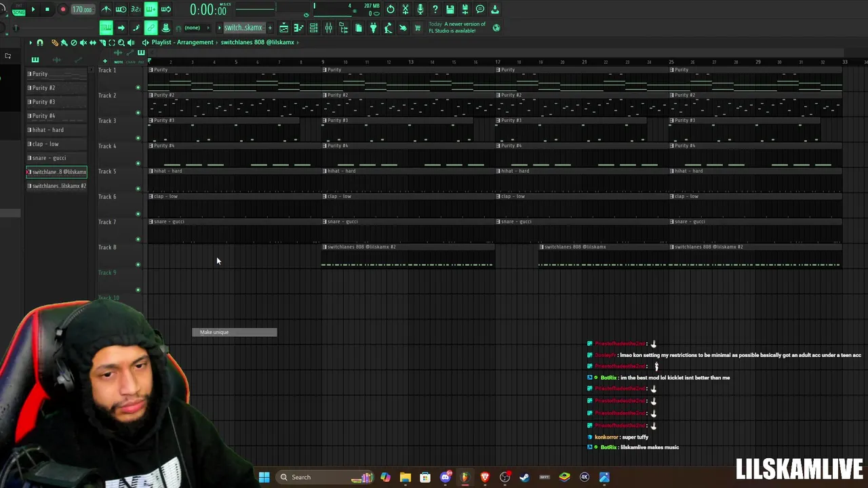This screenshot has width=868, height=488.
Task: Open the Brave browser taskbar icon
Action: 485,477
